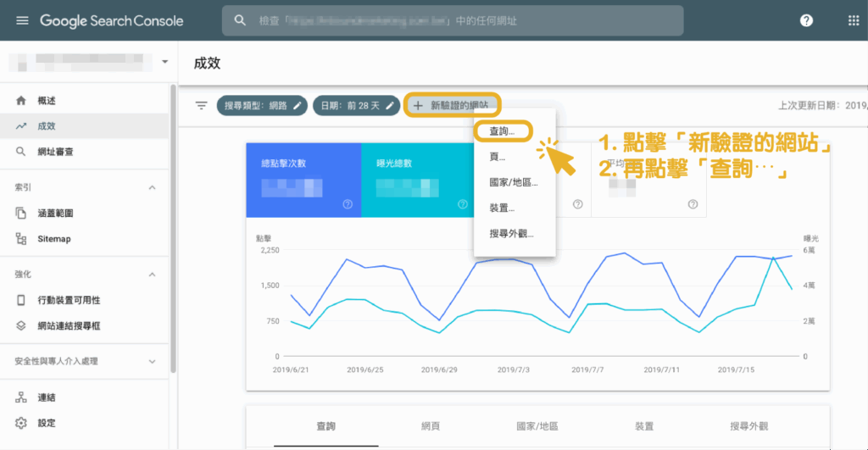The image size is (868, 450).
Task: Toggle the 總點擊次數 metric card
Action: [304, 180]
